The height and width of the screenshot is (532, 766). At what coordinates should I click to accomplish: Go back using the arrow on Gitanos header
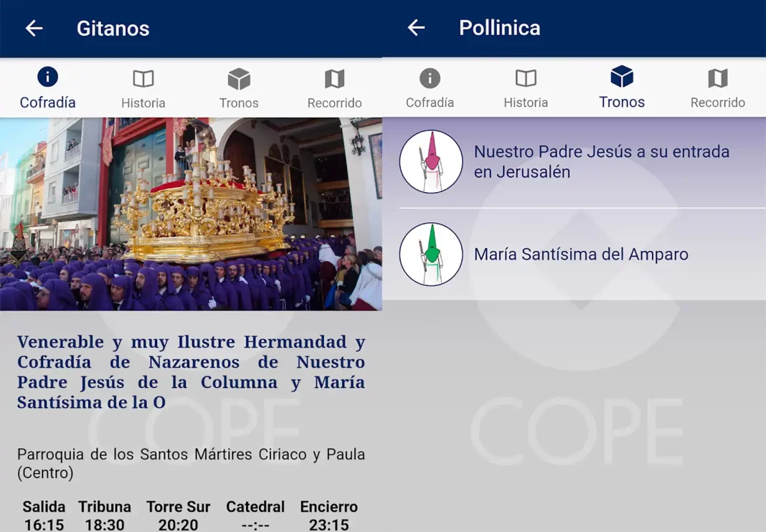click(34, 28)
